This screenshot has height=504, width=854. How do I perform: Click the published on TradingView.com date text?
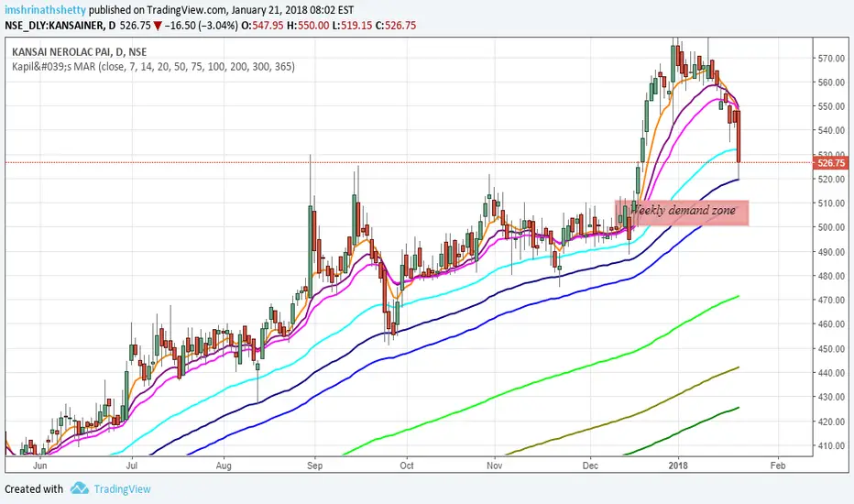(x=221, y=10)
